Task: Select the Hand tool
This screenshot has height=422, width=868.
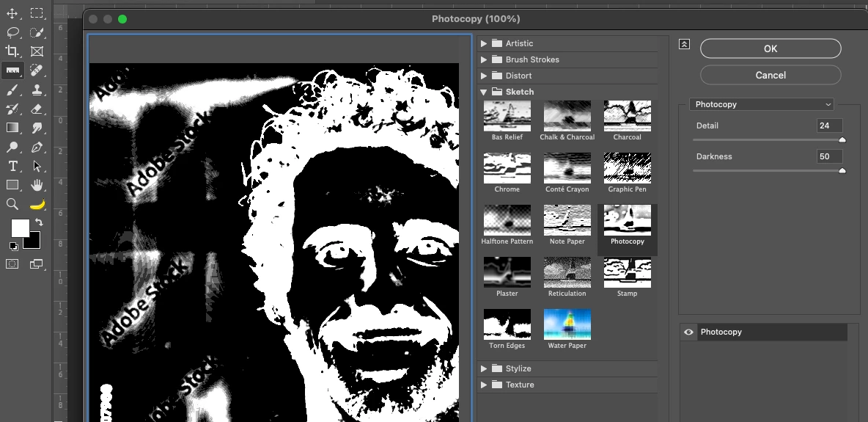Action: point(37,185)
